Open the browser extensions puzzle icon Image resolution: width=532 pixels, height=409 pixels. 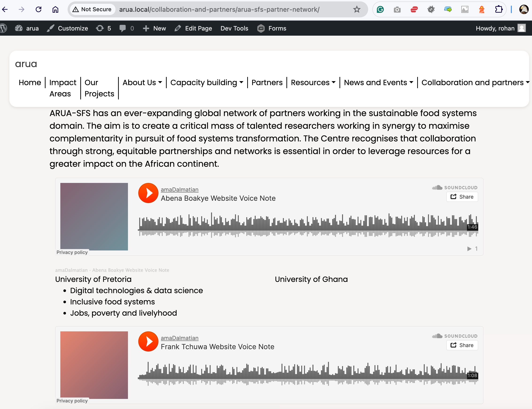pyautogui.click(x=498, y=9)
